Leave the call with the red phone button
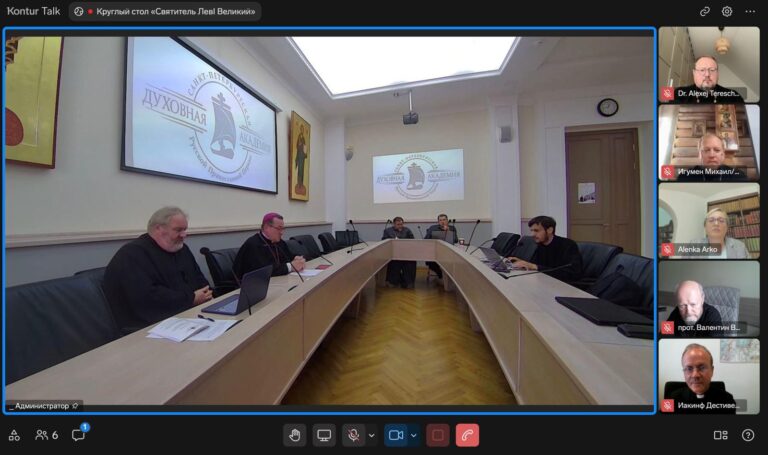This screenshot has width=768, height=455. tap(467, 435)
